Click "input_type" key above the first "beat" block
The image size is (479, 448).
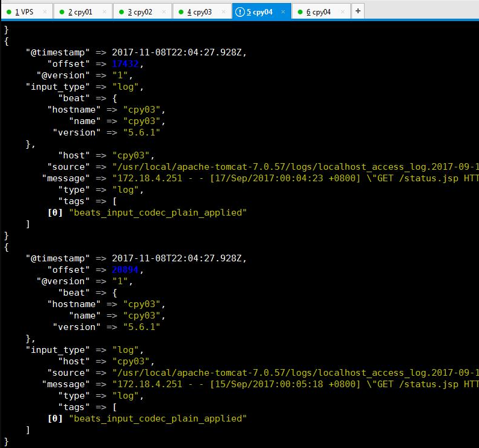(x=58, y=87)
